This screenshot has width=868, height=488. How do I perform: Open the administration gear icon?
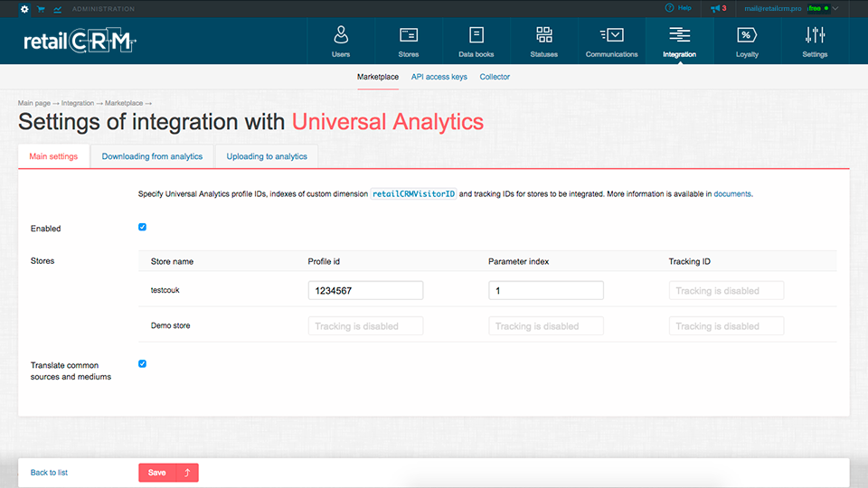(24, 9)
